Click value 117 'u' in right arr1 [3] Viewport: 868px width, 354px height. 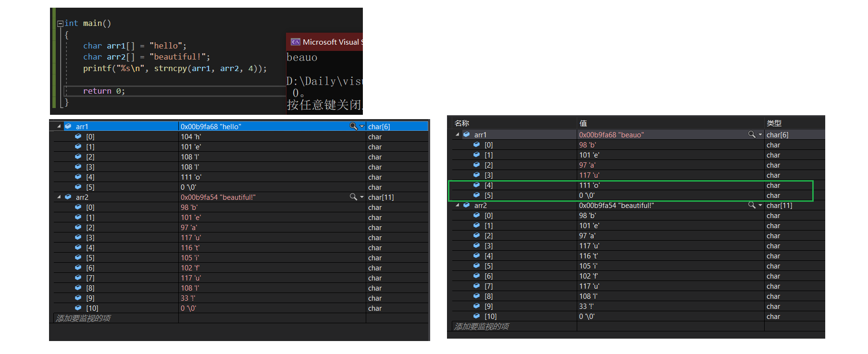pos(589,175)
